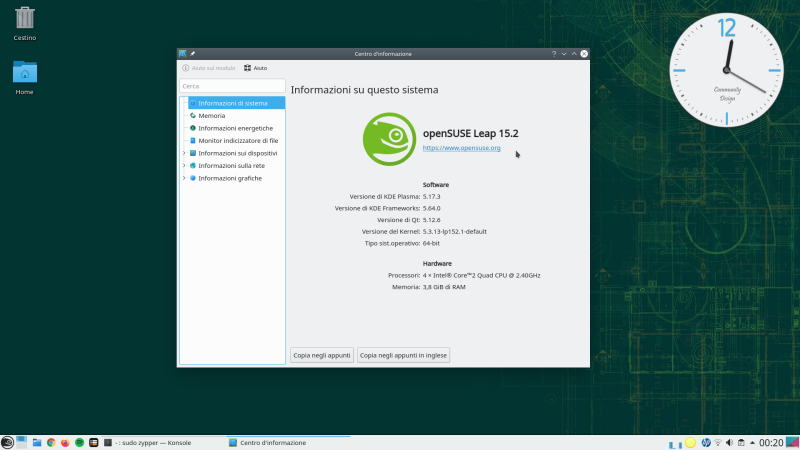Click the Intel Core 2 Quad processor text
Screen dimensions: 800x450
482,276
